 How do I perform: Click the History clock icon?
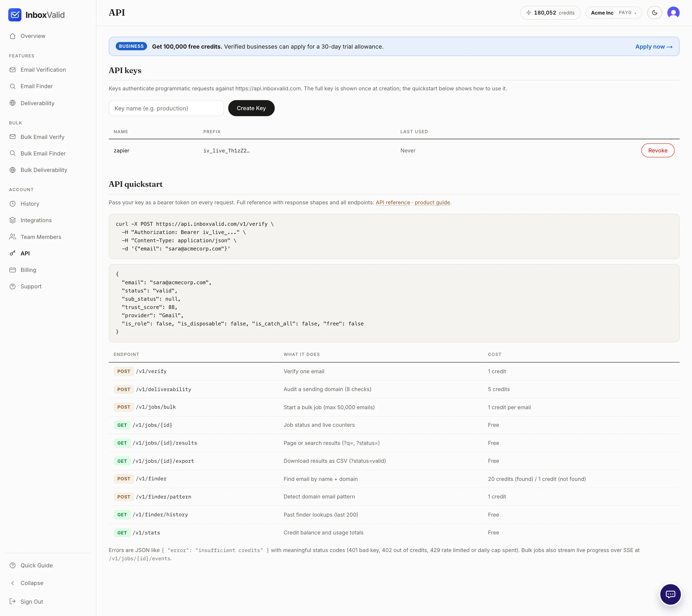tap(13, 204)
